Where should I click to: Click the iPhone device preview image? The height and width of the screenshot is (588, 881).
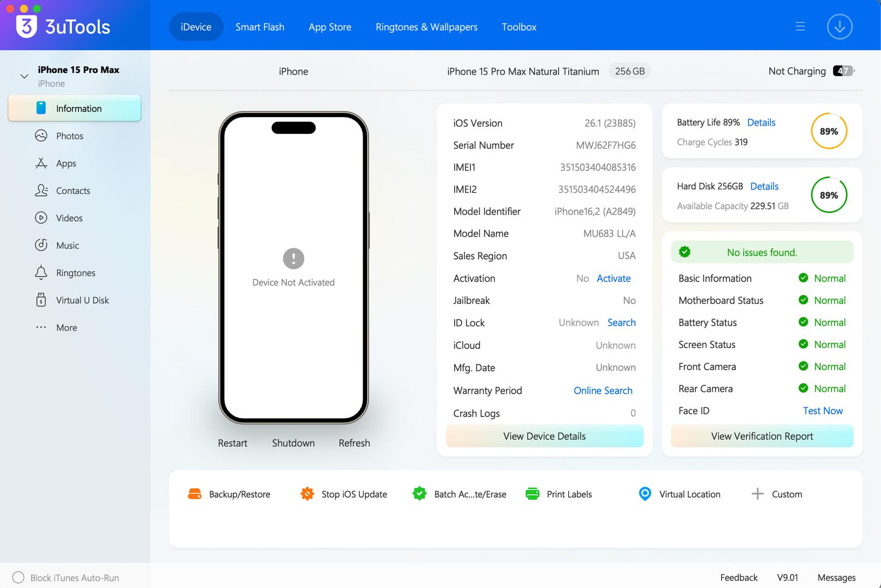[x=293, y=267]
